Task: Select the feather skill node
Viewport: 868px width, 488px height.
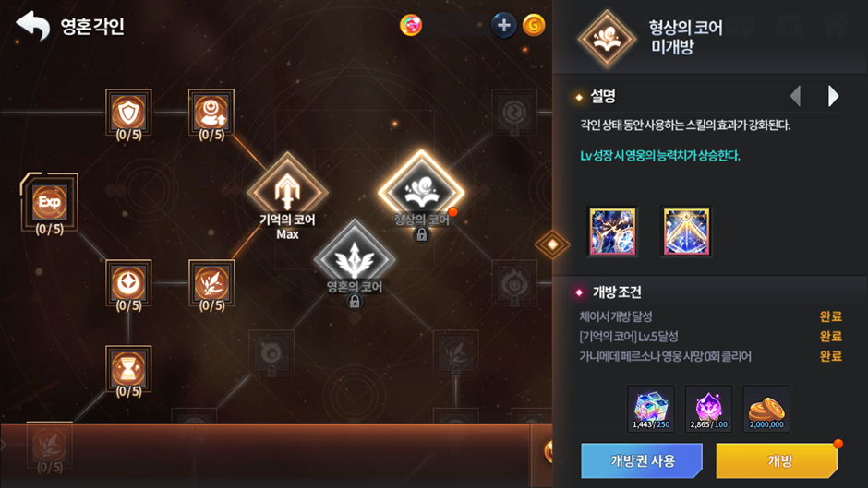Action: pyautogui.click(x=211, y=283)
